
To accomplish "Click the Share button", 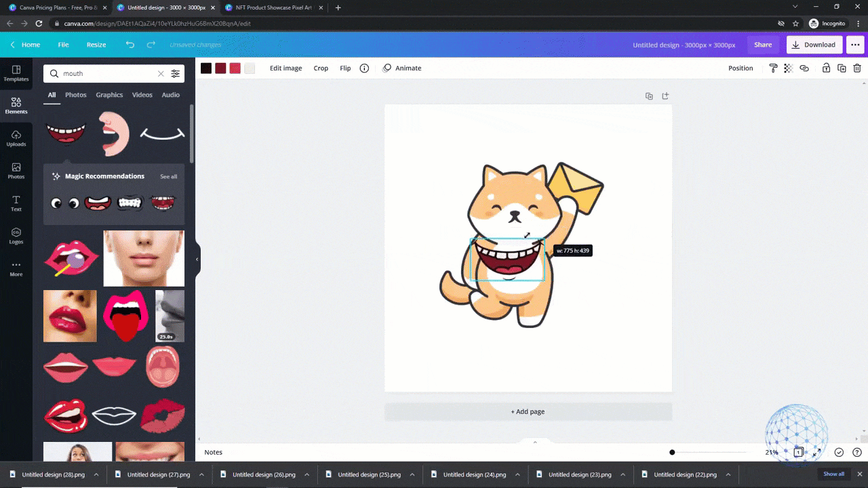I will click(763, 45).
